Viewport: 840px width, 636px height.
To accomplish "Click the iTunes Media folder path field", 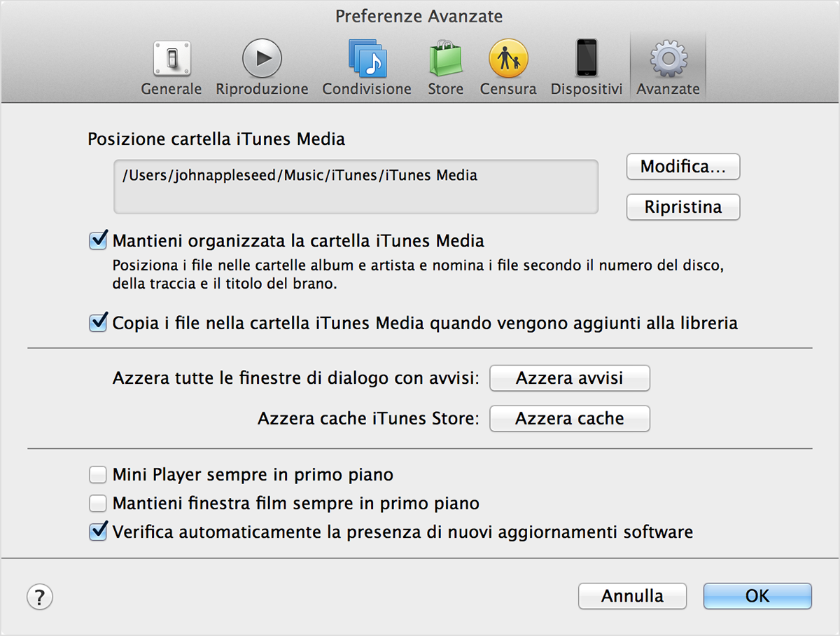I will [356, 186].
